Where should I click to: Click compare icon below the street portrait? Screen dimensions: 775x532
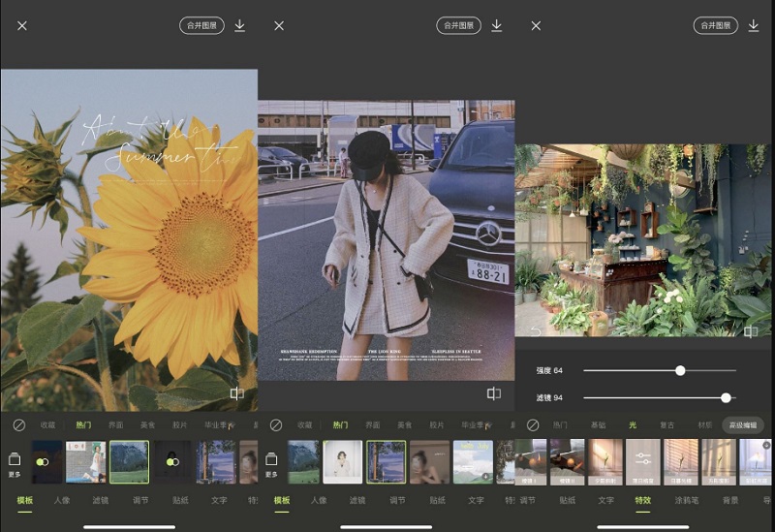click(494, 393)
